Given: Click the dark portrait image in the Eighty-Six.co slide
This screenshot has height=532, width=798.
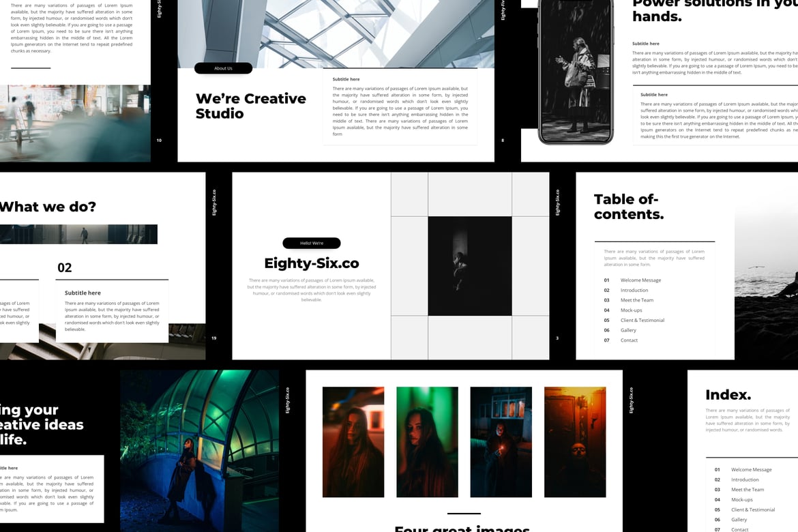Looking at the screenshot, I should point(470,266).
